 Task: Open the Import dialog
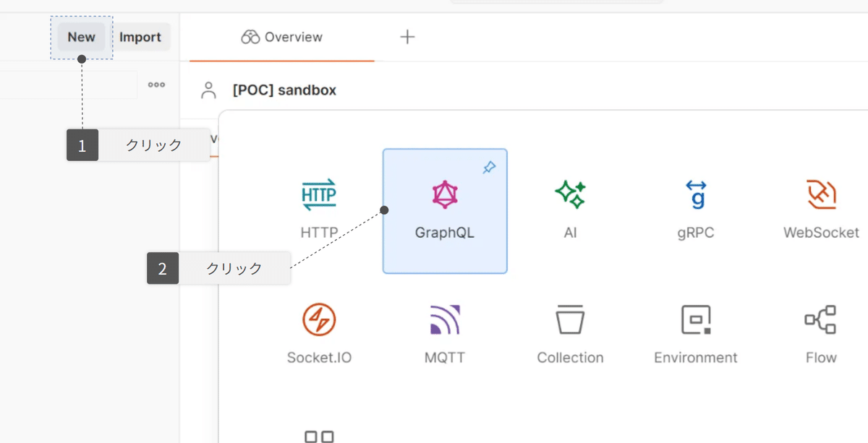140,37
